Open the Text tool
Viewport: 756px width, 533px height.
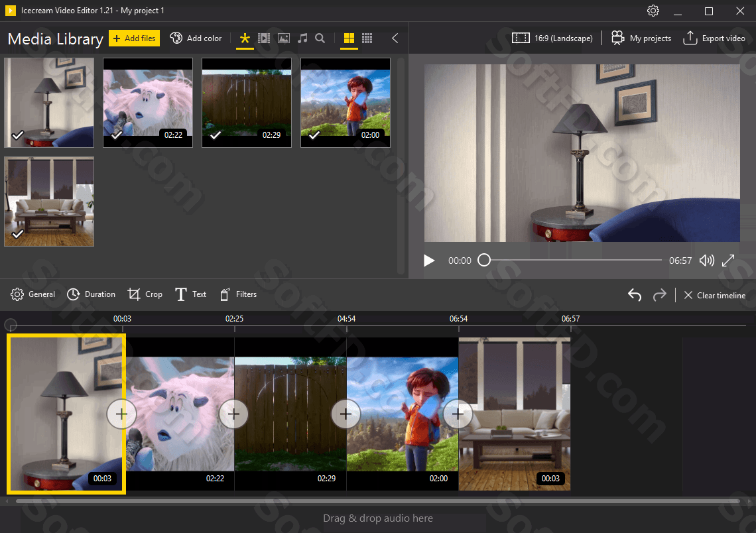190,294
